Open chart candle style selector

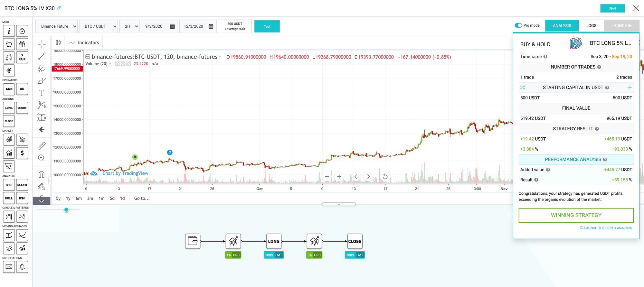point(58,42)
